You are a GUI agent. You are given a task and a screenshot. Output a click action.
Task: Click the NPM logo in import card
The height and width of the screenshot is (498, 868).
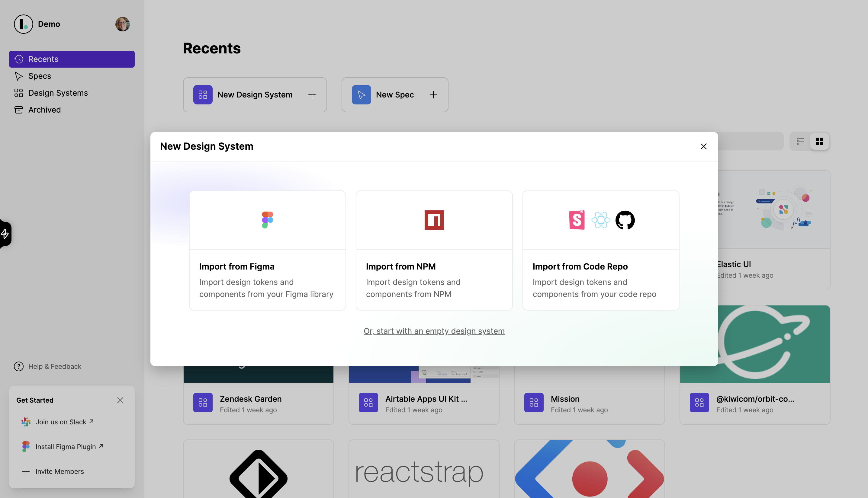pyautogui.click(x=434, y=220)
